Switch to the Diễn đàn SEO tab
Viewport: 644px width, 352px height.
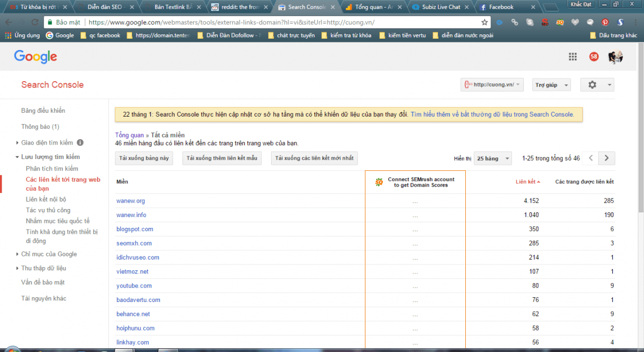click(x=106, y=7)
